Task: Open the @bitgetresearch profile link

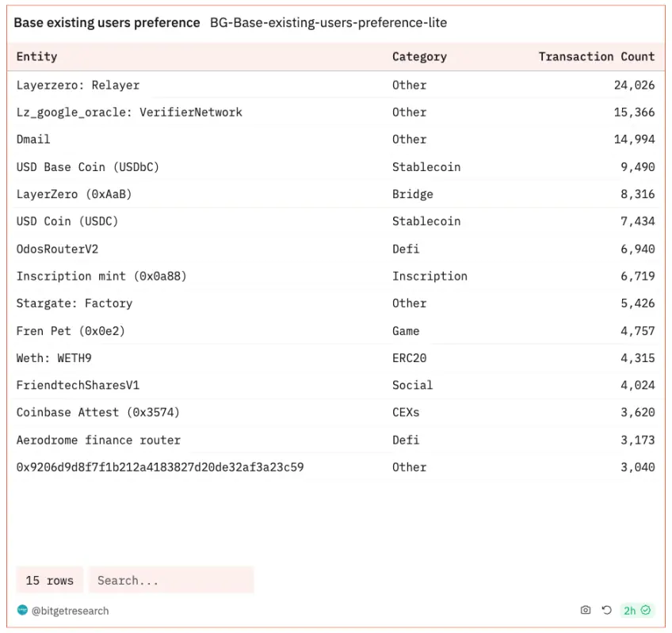Action: coord(70,611)
